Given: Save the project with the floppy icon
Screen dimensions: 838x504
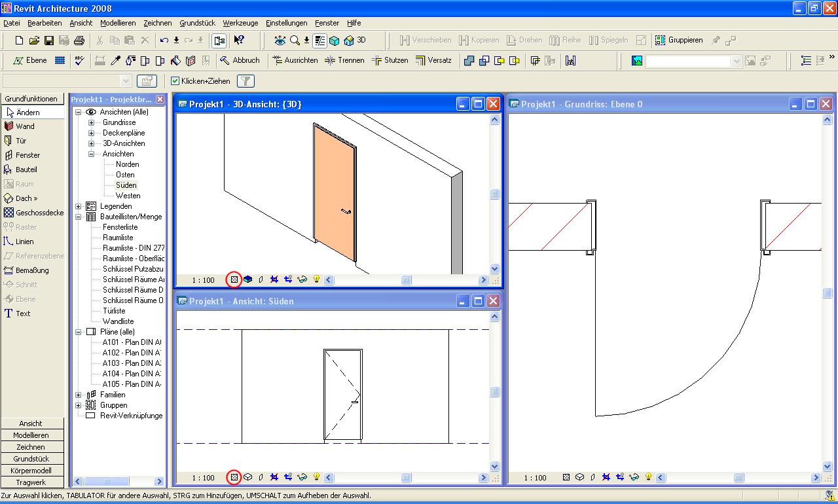Looking at the screenshot, I should [x=49, y=41].
